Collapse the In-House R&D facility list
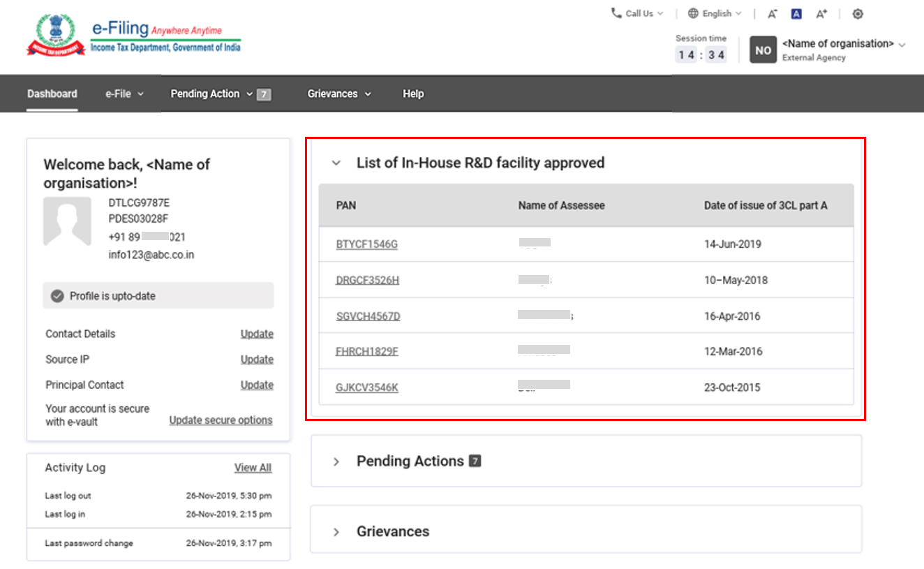This screenshot has height=569, width=924. pyautogui.click(x=336, y=163)
